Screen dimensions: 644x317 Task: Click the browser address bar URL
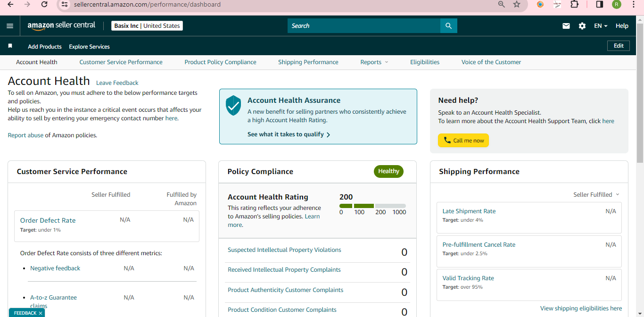[147, 4]
